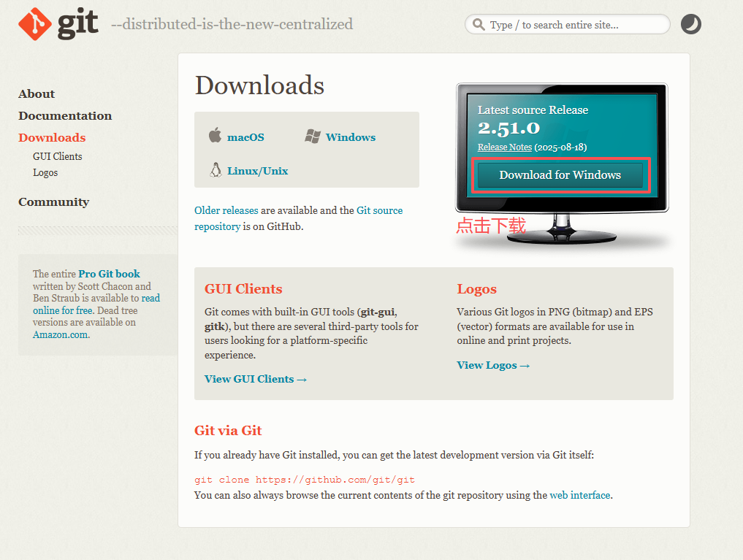Viewport: 743px width, 560px height.
Task: Open the web interface link
Action: coord(579,495)
